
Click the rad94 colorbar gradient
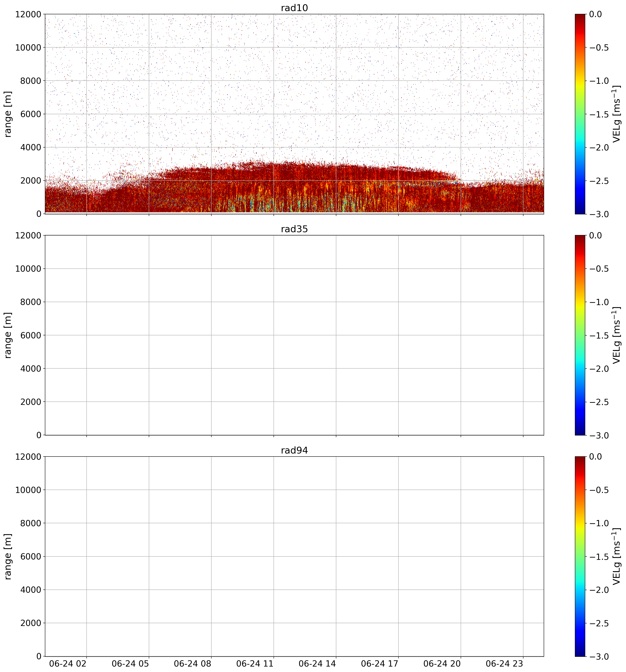click(x=580, y=556)
